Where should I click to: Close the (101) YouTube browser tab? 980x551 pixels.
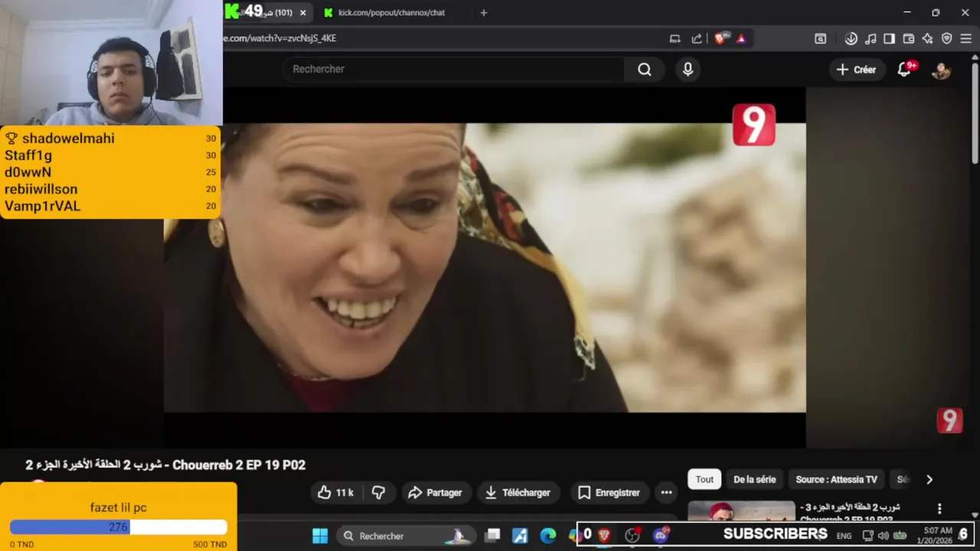tap(303, 12)
